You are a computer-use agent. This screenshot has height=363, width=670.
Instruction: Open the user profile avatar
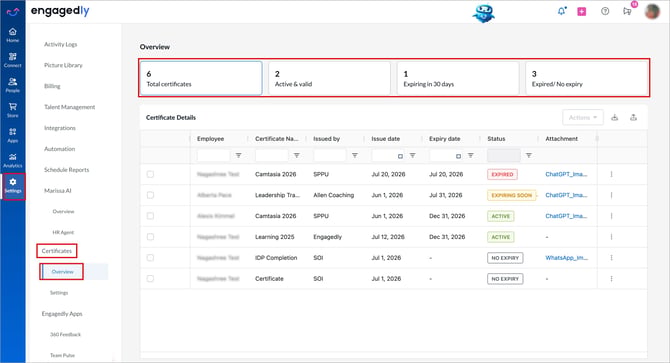(x=652, y=11)
